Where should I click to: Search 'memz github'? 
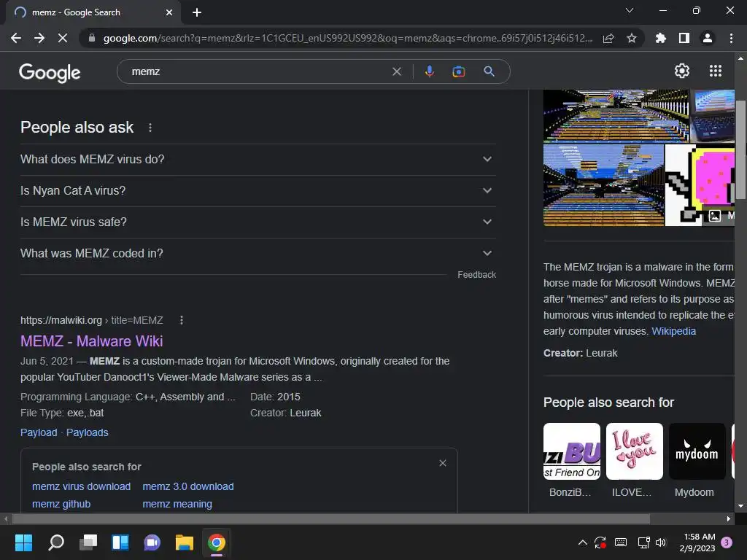point(61,504)
